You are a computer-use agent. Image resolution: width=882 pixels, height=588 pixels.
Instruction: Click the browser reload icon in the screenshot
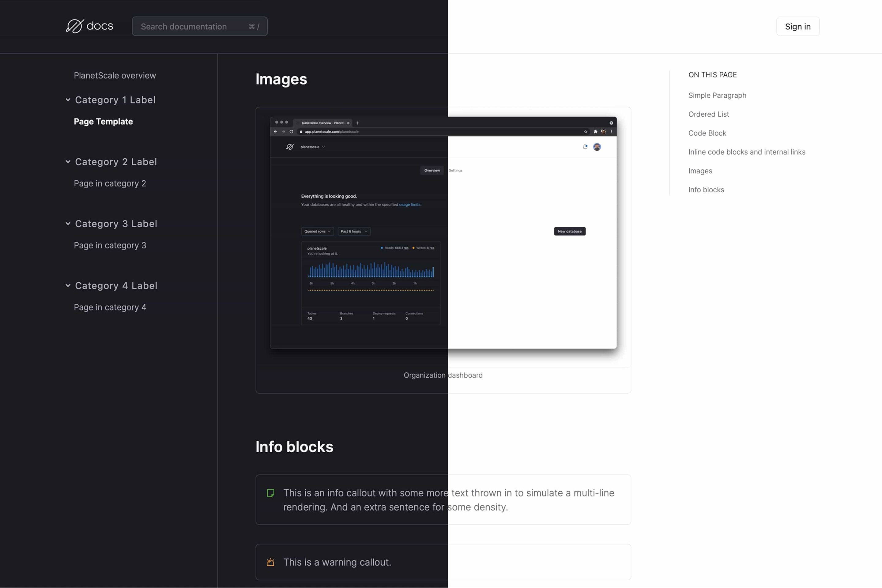tap(291, 132)
